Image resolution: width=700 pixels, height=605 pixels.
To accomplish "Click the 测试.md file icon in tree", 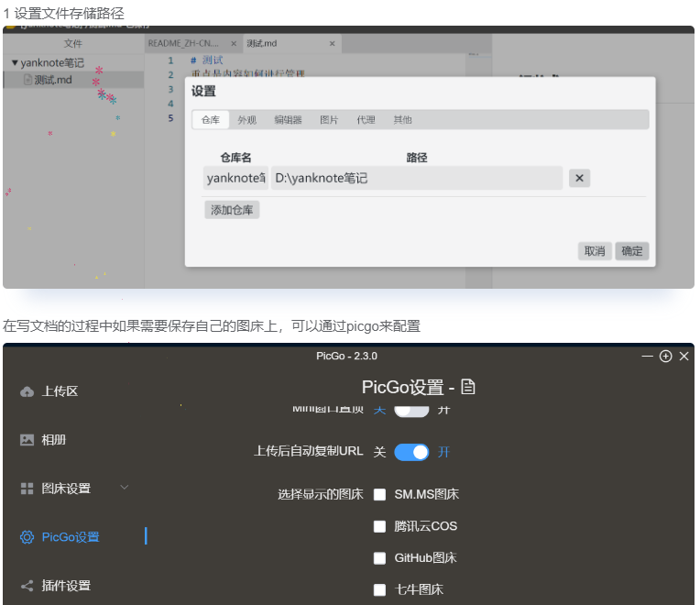I will [28, 80].
